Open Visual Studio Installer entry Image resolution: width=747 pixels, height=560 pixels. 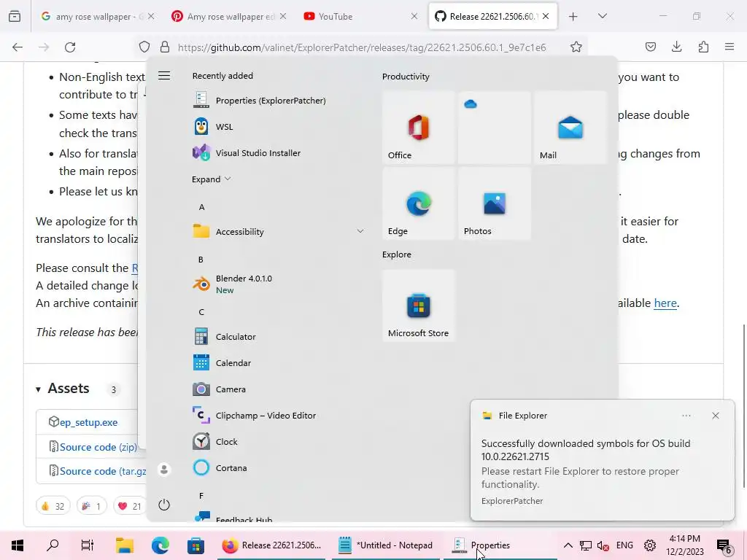point(247,153)
